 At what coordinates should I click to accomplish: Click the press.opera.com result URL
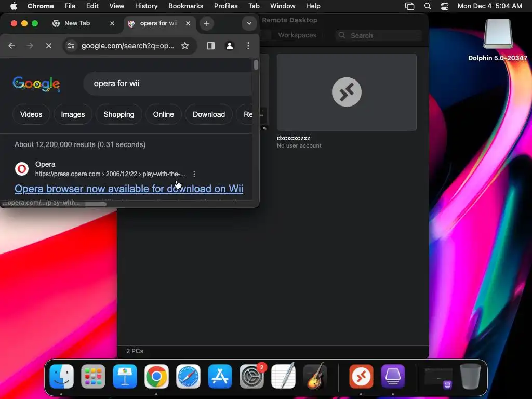[x=110, y=174]
